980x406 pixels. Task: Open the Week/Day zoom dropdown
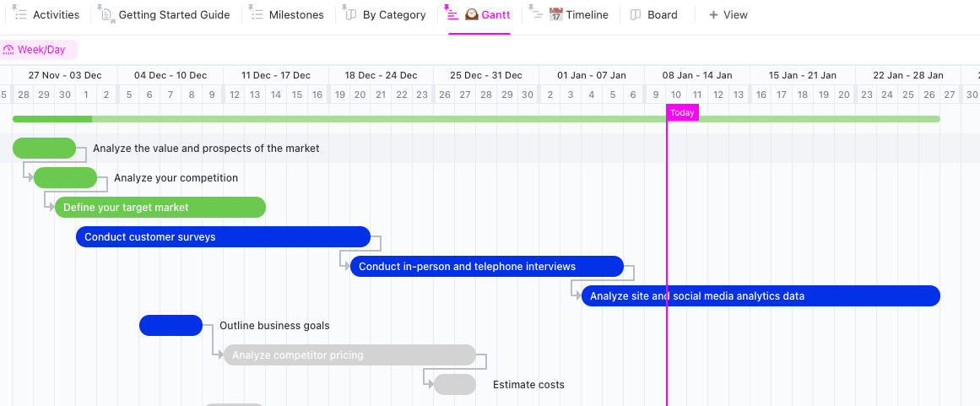pyautogui.click(x=40, y=50)
